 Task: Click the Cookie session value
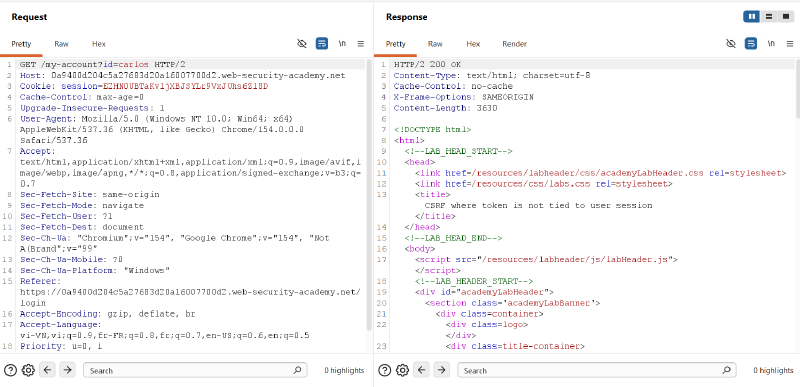tap(186, 86)
